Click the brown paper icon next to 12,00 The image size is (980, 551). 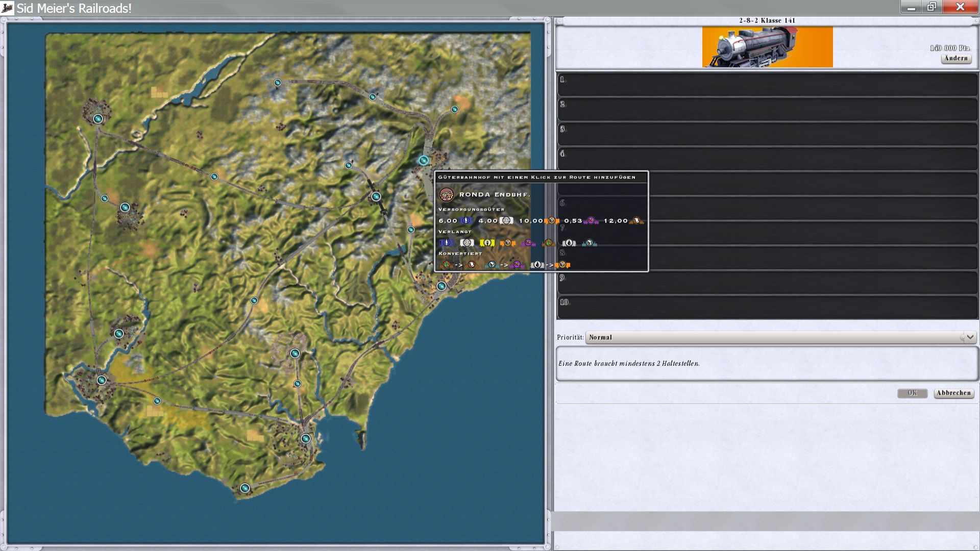pyautogui.click(x=636, y=221)
